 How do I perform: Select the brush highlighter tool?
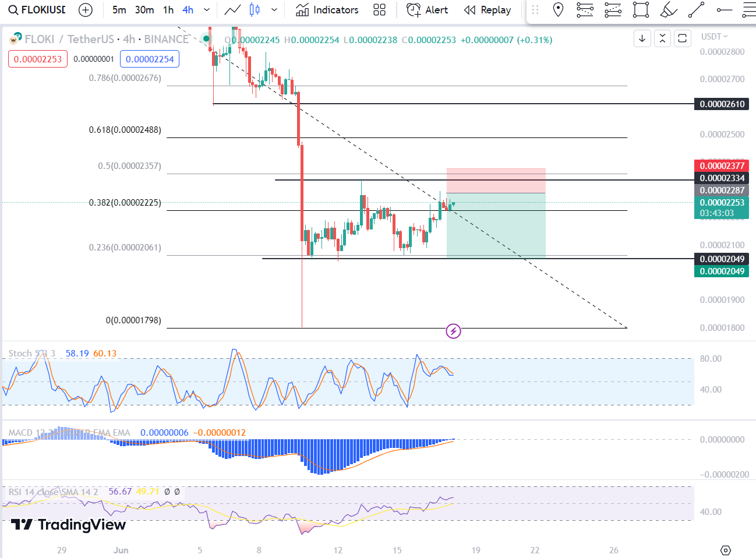pos(669,10)
